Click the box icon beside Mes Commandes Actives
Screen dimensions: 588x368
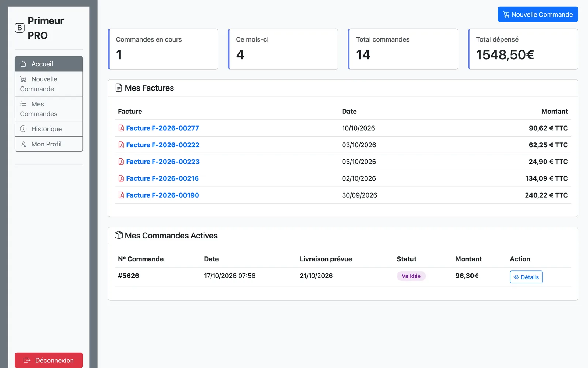pos(119,235)
